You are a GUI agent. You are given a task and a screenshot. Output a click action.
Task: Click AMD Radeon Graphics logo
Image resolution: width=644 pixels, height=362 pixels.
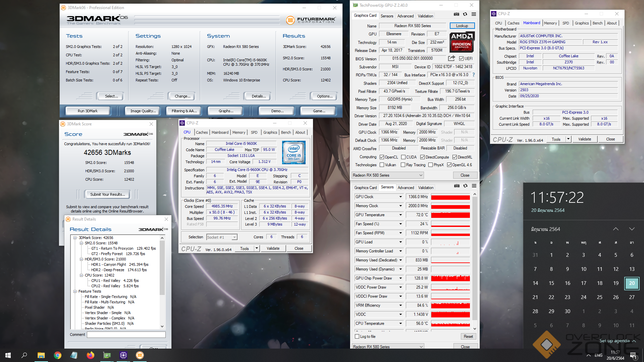[x=462, y=42]
